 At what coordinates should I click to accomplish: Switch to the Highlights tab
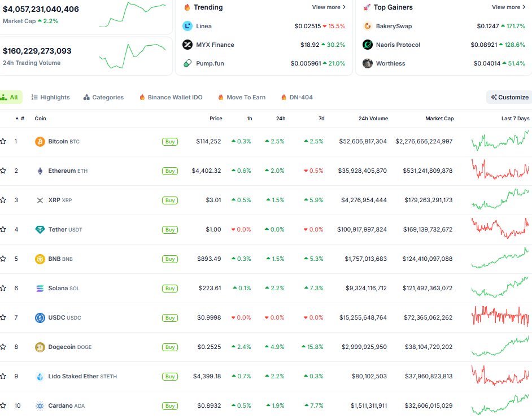pyautogui.click(x=50, y=97)
